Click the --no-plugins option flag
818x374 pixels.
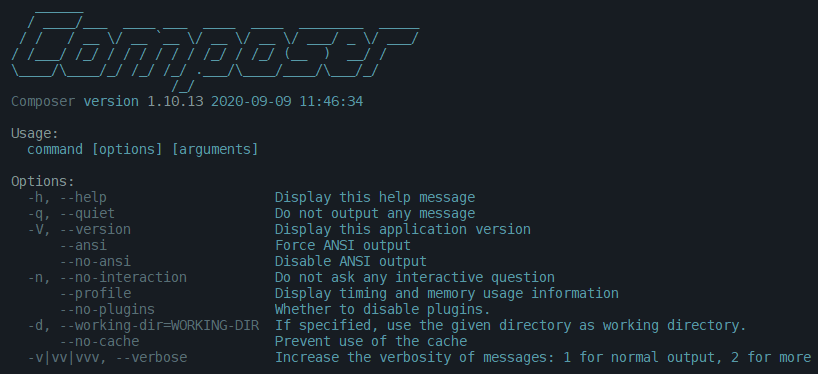pos(107,309)
